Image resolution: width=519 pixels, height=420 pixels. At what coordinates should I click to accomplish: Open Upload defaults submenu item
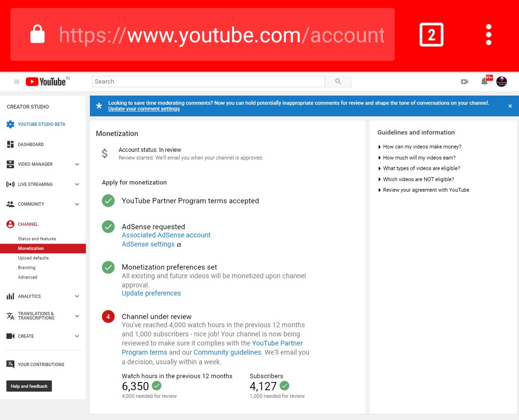(33, 258)
